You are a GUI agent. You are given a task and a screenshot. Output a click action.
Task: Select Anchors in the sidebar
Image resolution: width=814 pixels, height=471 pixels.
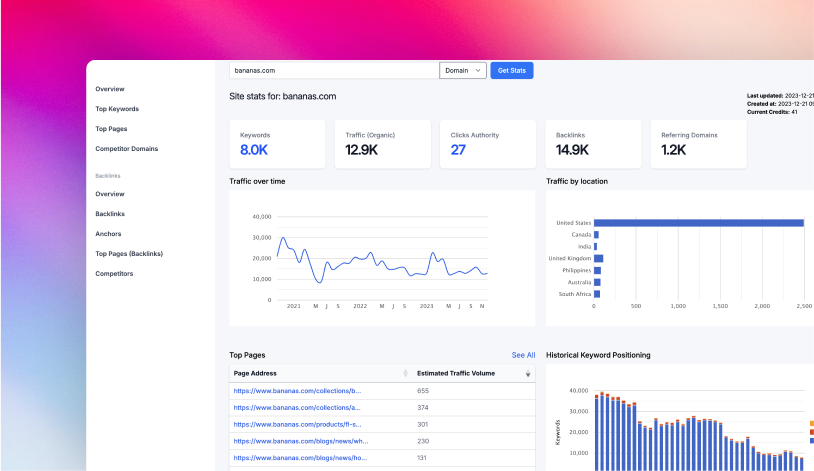[108, 234]
